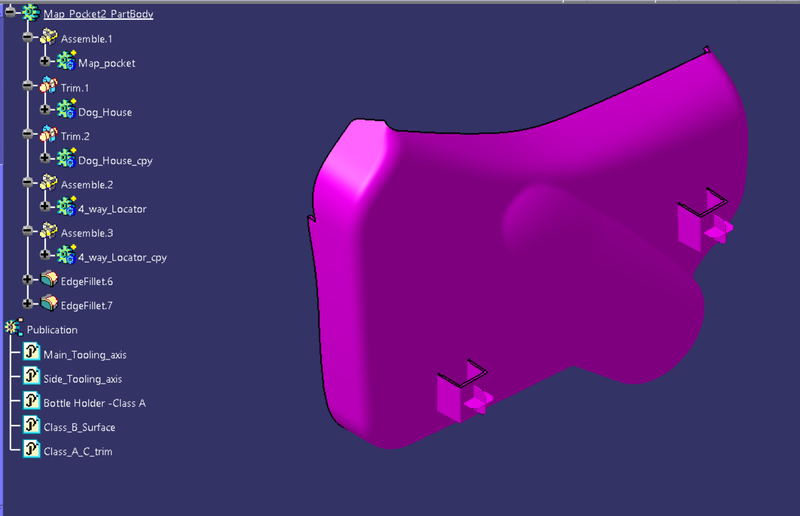The height and width of the screenshot is (516, 800).
Task: Expand the EdgeFillet.7 node
Action: [x=28, y=304]
